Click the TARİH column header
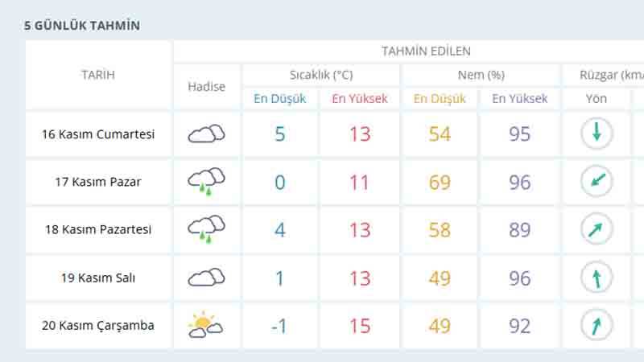644x362 pixels. pyautogui.click(x=98, y=75)
